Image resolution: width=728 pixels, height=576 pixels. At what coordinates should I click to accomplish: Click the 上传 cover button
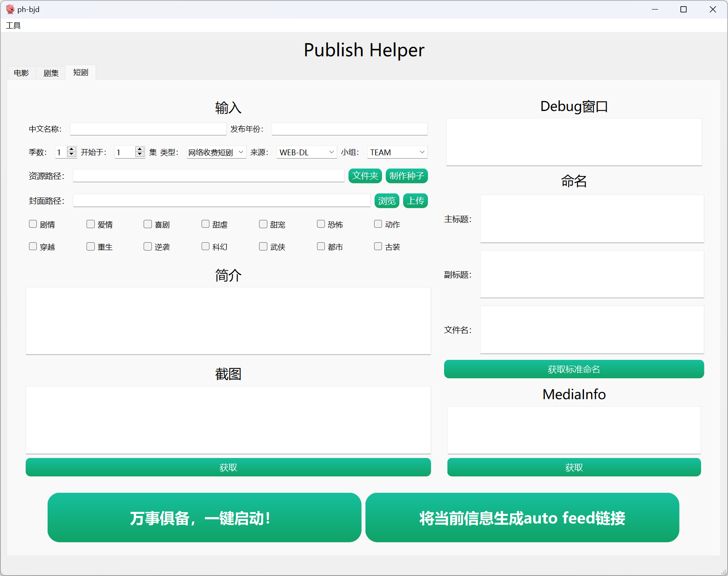(x=416, y=200)
